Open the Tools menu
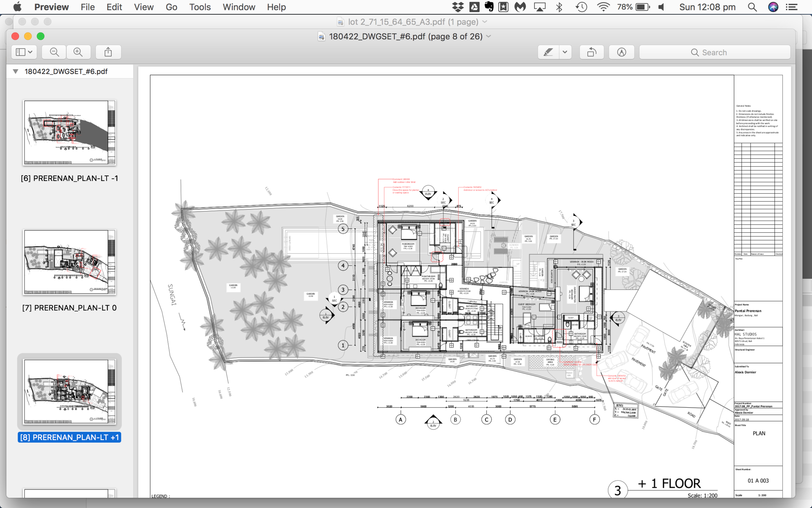 (200, 7)
